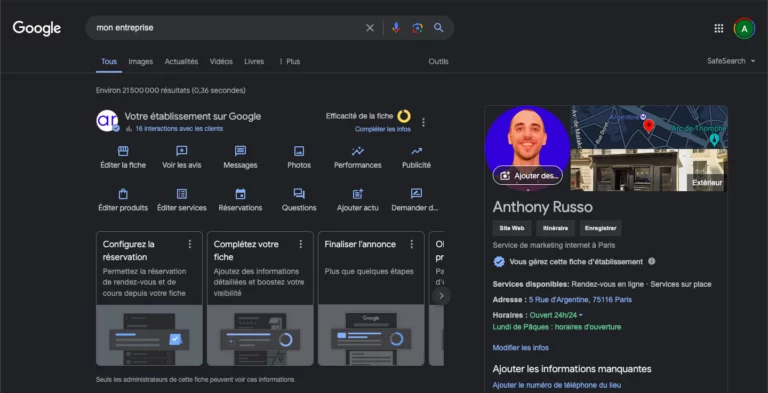This screenshot has width=768, height=393.
Task: Click Service de marketing internet à Paris text
Action: pos(554,246)
